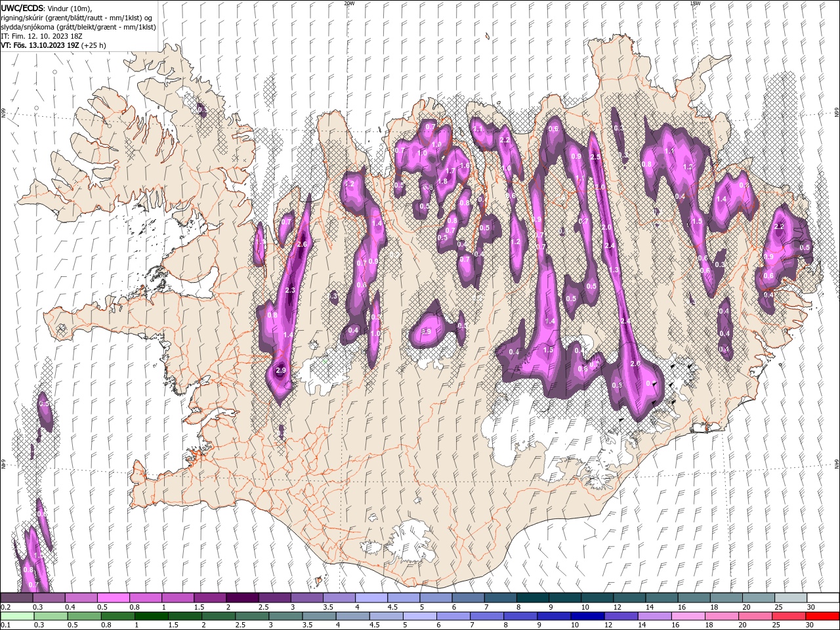
Task: Click the darkest green 1–1.5 swatch in the lower legend row
Action: pyautogui.click(x=151, y=616)
